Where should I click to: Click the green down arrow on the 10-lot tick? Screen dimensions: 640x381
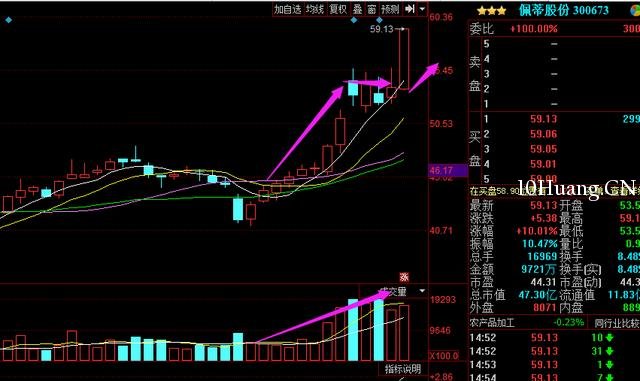coord(609,338)
